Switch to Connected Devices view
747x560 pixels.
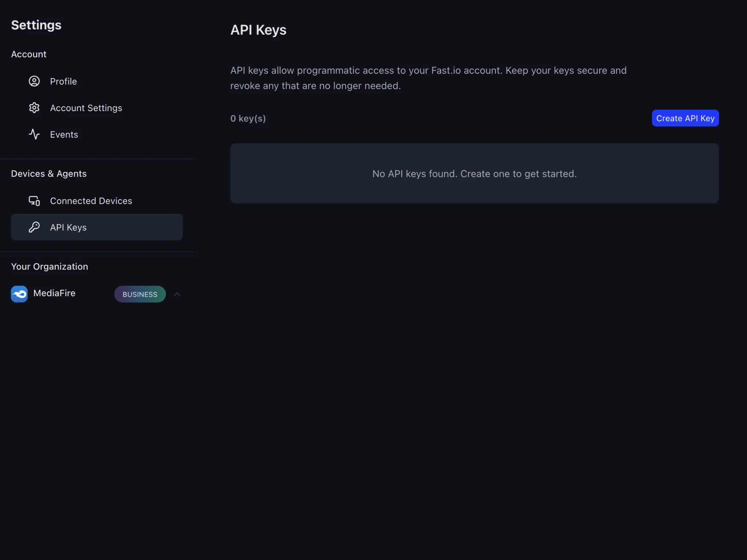(x=91, y=200)
